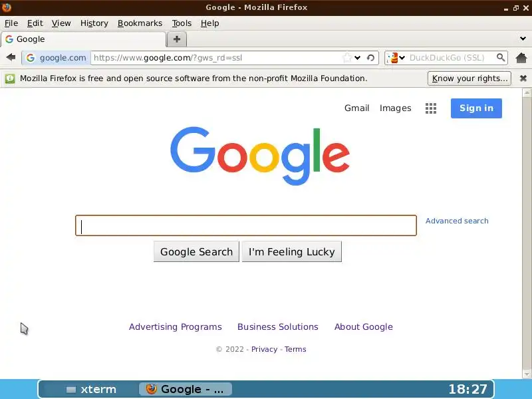List all tabs with the tab bar arrow

point(523,39)
